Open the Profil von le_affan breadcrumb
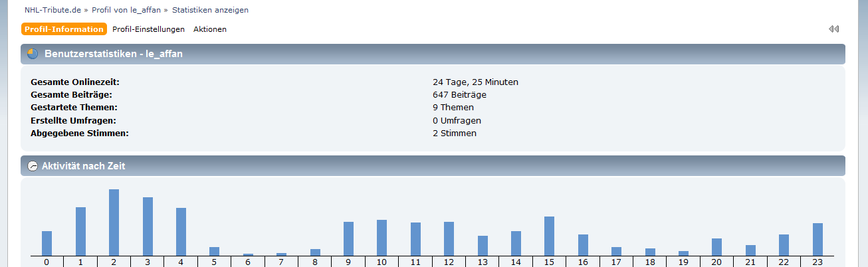Screen dimensions: 868x267 (x=126, y=10)
